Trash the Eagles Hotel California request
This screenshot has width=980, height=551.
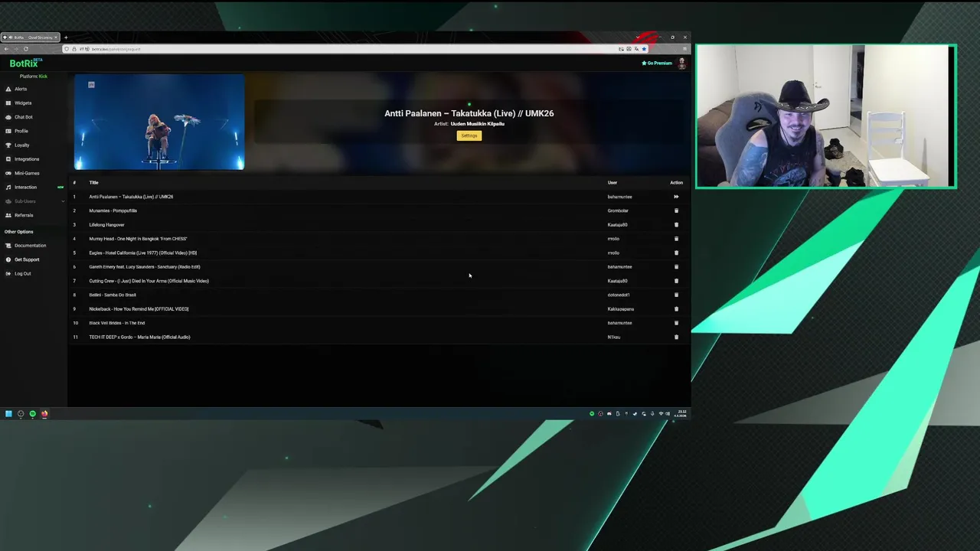pyautogui.click(x=676, y=253)
